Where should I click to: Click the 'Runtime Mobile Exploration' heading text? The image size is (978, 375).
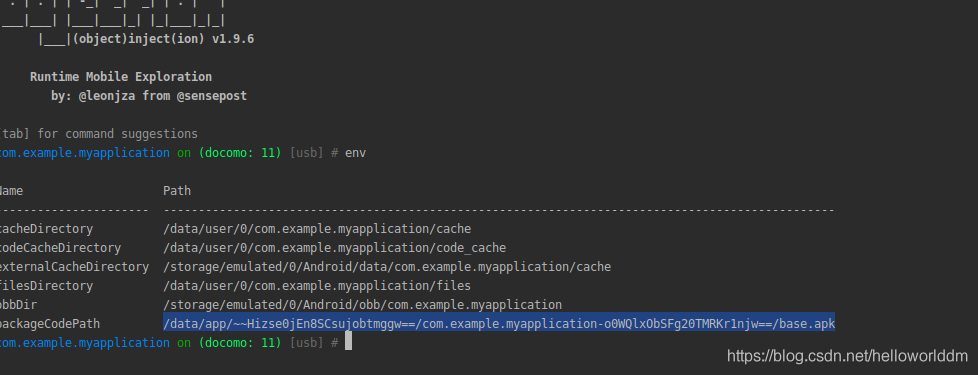point(121,77)
